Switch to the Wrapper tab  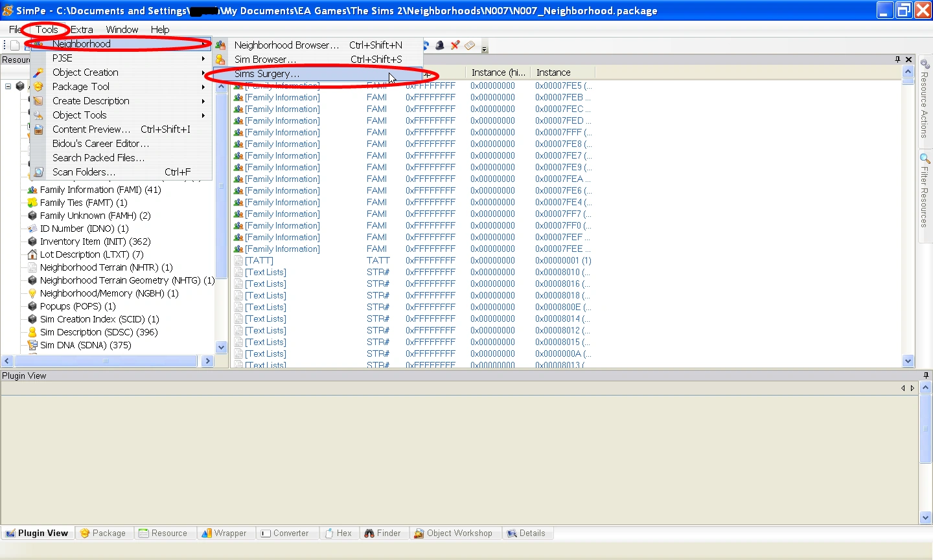click(224, 533)
